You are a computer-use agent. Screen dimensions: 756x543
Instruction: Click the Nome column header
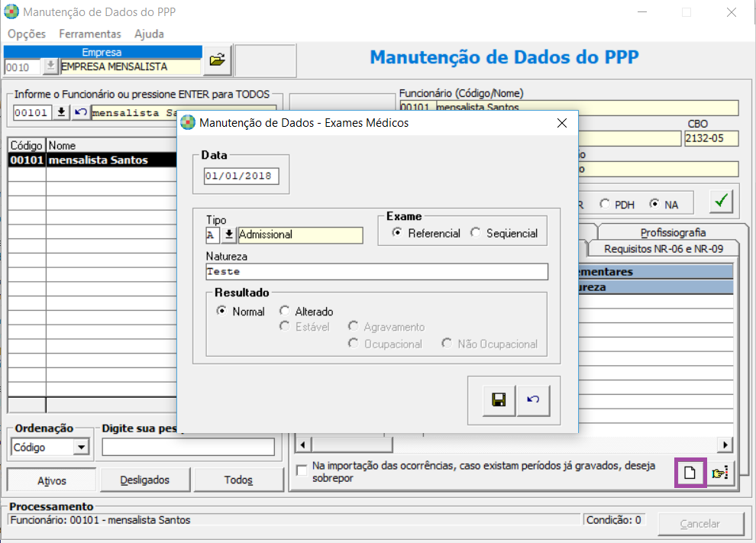111,145
